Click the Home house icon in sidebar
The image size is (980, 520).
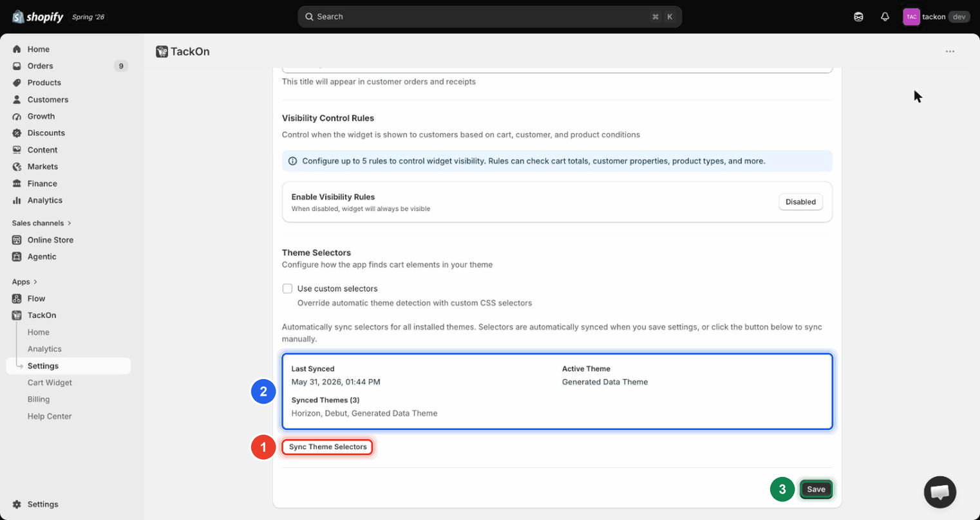click(17, 49)
